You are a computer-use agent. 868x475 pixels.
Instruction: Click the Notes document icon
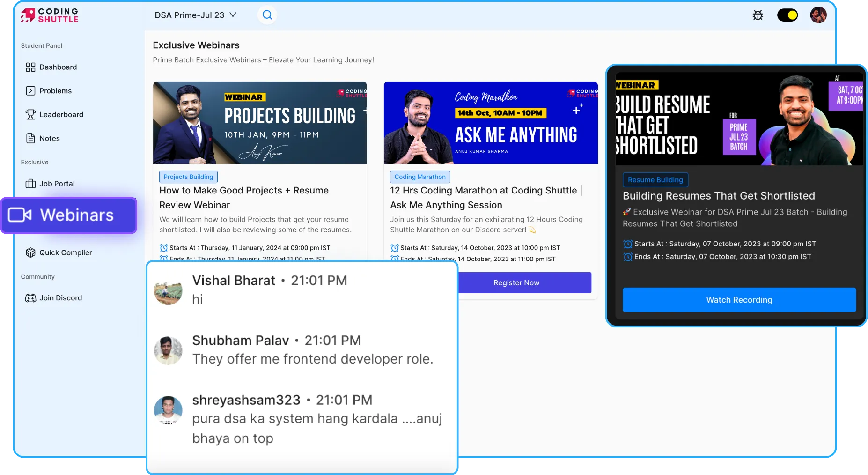pos(31,138)
